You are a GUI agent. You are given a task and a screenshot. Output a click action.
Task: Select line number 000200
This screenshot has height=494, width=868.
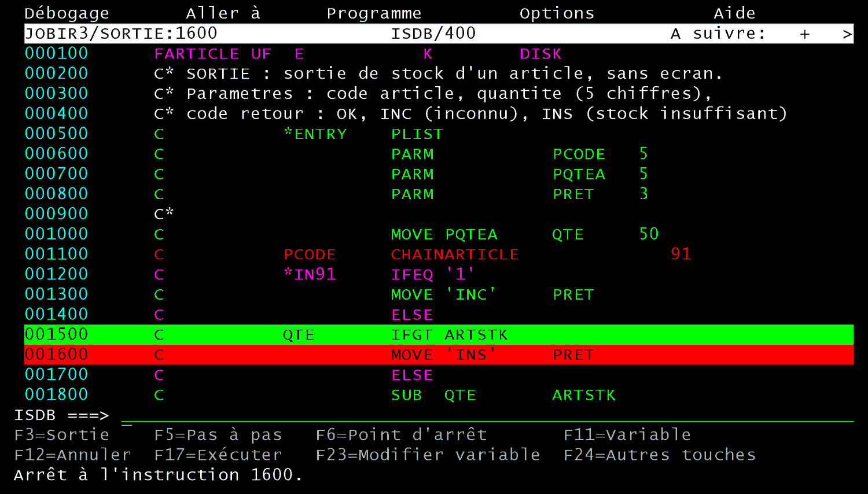[x=56, y=73]
